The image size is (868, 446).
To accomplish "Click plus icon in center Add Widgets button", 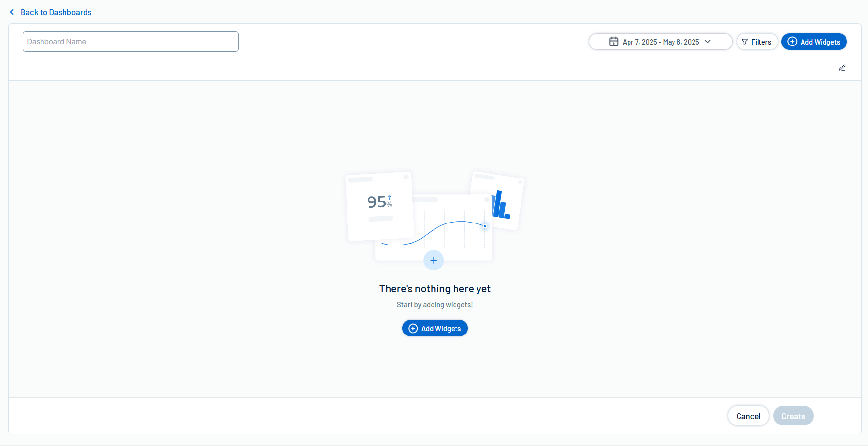I will point(413,329).
